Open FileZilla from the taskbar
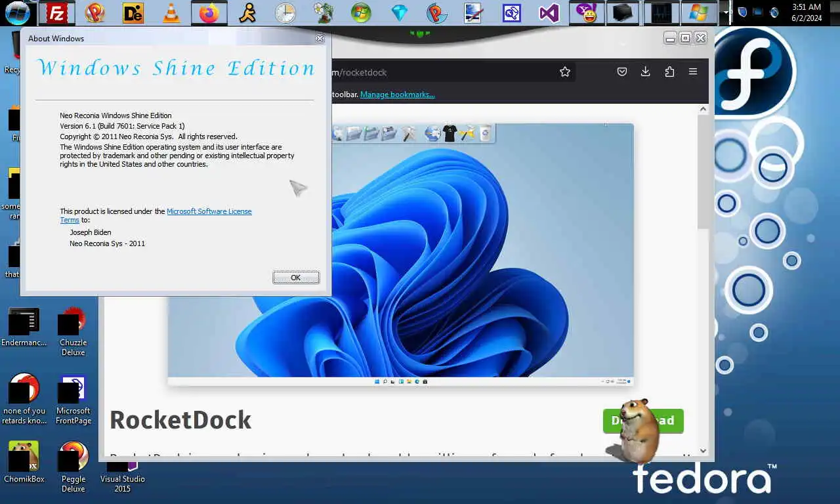840x504 pixels. tap(58, 12)
